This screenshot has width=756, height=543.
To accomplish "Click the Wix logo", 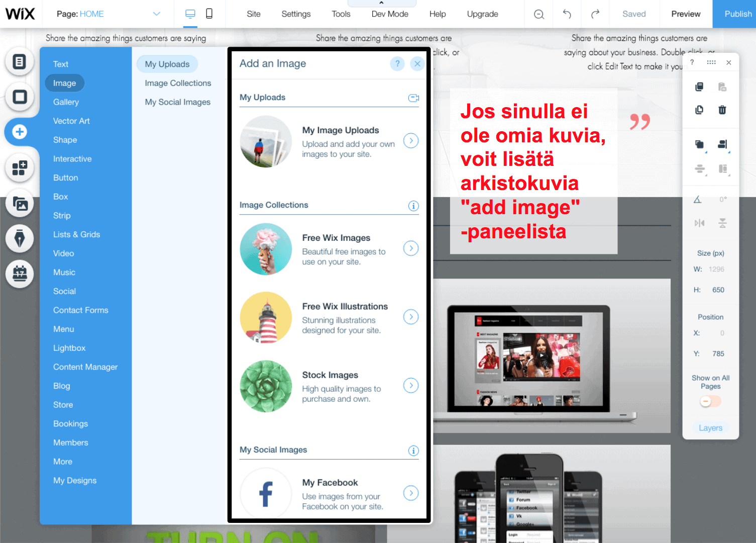I will pos(20,14).
